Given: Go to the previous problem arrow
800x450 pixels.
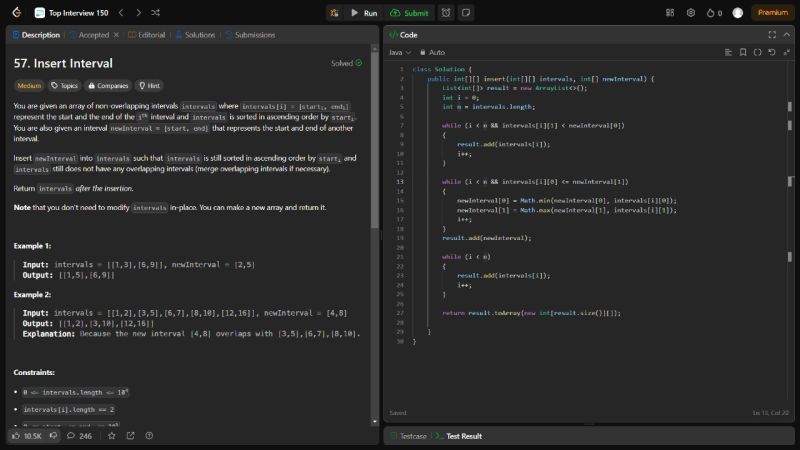Looking at the screenshot, I should pos(121,13).
